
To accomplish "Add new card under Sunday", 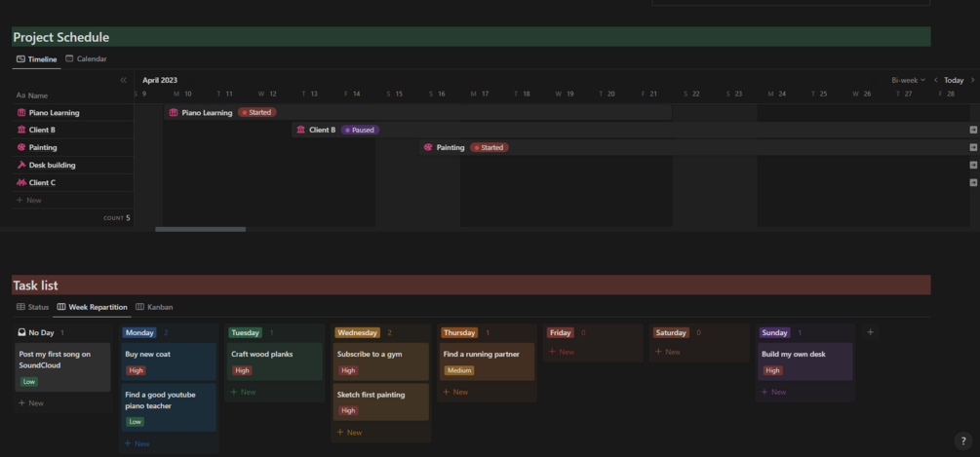I will [x=773, y=392].
